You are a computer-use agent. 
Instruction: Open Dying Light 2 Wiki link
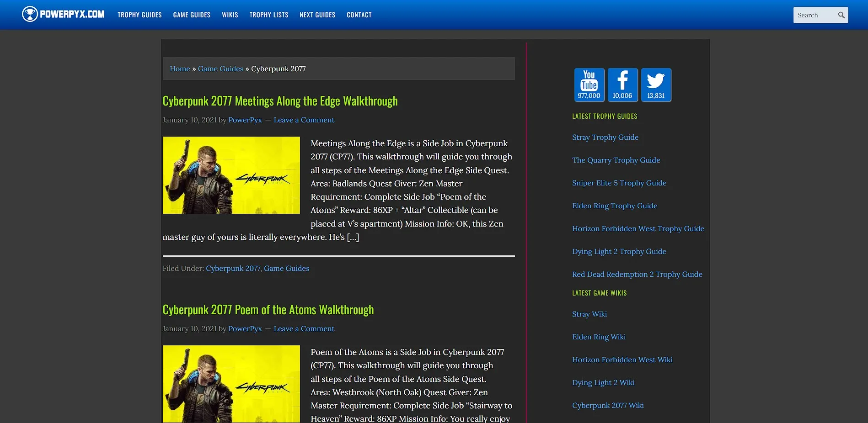[603, 382]
